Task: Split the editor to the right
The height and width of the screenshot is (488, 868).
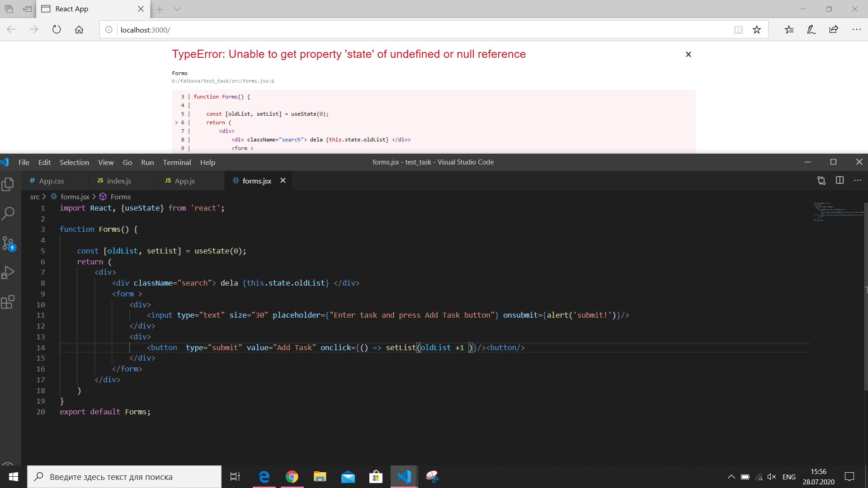Action: coord(840,180)
